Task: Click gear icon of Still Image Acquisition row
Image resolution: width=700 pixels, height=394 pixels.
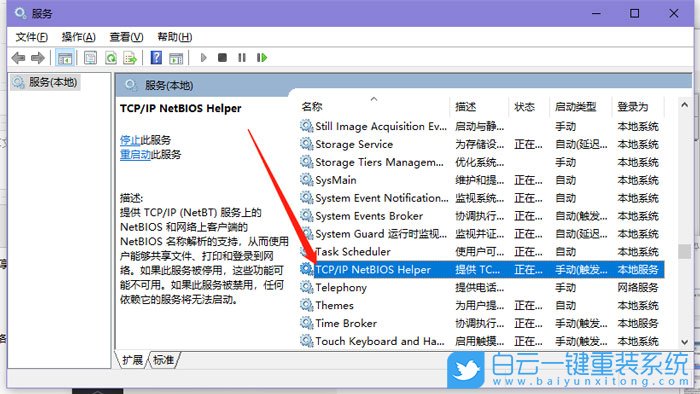Action: (x=306, y=126)
